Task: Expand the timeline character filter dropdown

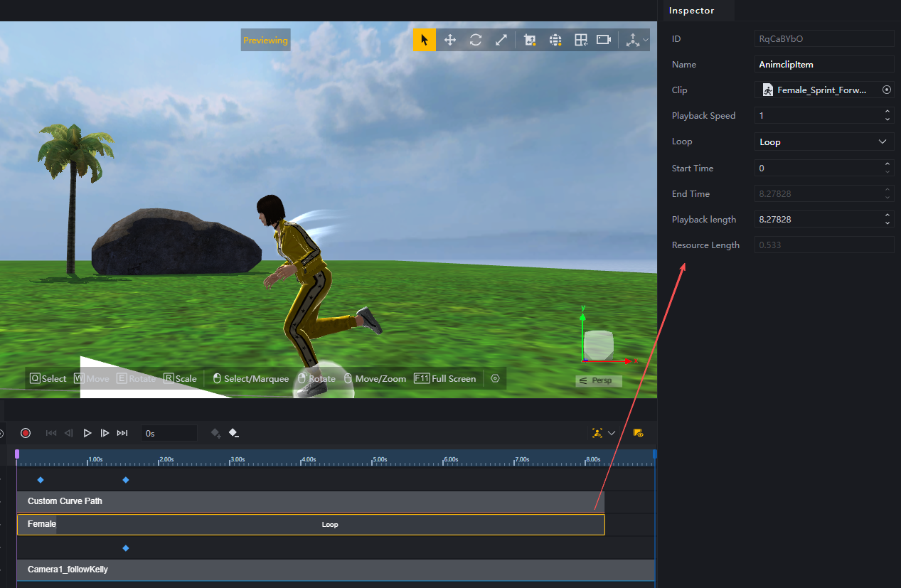Action: (612, 433)
